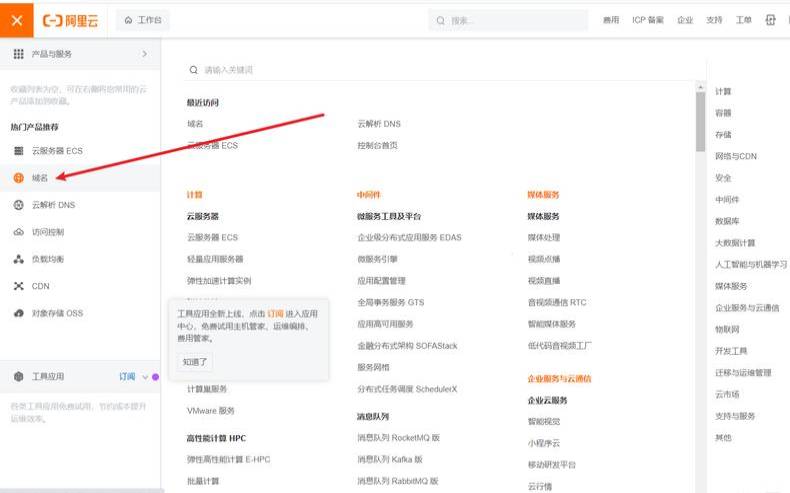Close the side menu with the orange X
The width and height of the screenshot is (790, 493).
(17, 20)
